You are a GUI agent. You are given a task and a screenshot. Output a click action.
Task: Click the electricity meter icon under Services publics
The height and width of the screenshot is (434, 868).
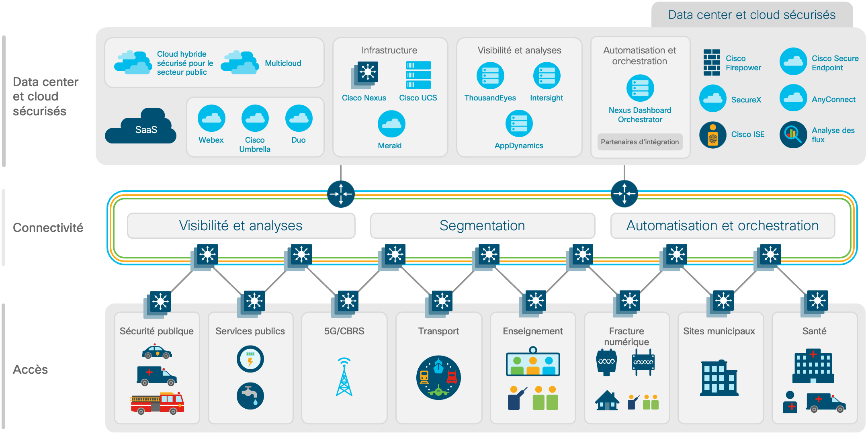250,359
